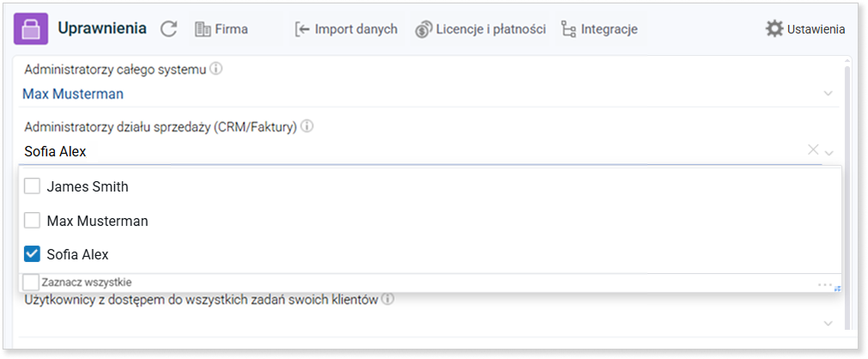868x359 pixels.
Task: Click the purple lock Uprawnienia icon
Action: point(31,29)
